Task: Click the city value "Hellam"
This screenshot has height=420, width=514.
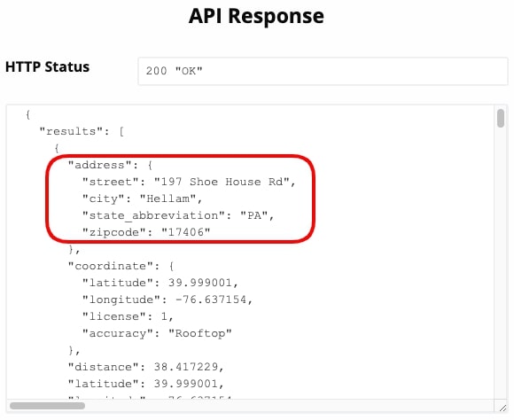Action: point(167,198)
